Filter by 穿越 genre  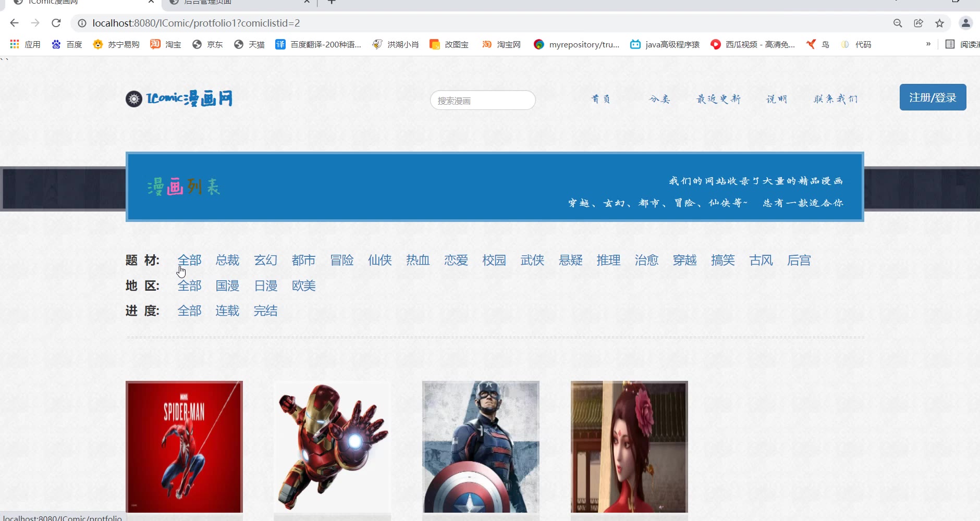pos(684,260)
